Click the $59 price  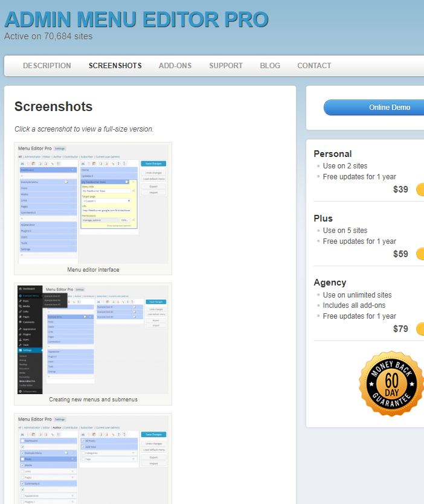click(400, 254)
